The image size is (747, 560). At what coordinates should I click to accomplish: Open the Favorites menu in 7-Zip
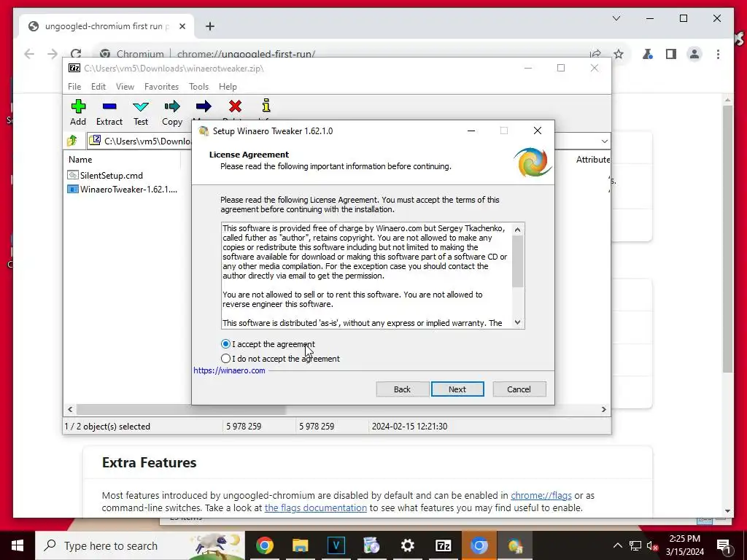(161, 87)
